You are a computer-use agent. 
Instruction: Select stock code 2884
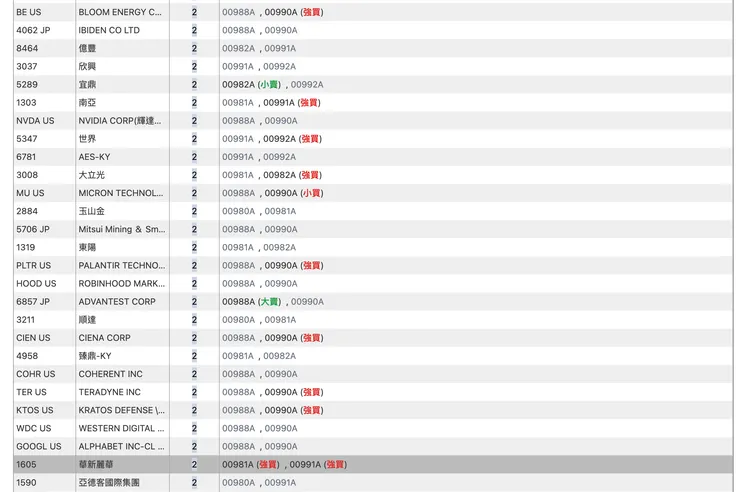(27, 211)
